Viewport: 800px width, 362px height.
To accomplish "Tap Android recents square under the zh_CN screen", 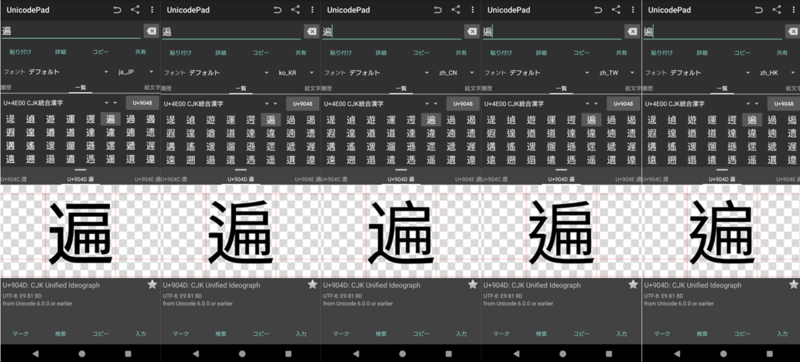I will pos(448,353).
